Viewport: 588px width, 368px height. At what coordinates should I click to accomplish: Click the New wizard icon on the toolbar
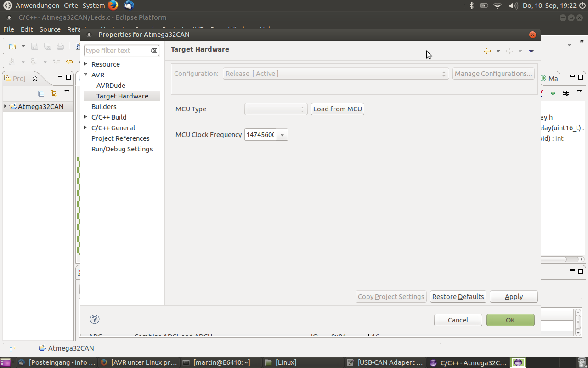pos(12,46)
